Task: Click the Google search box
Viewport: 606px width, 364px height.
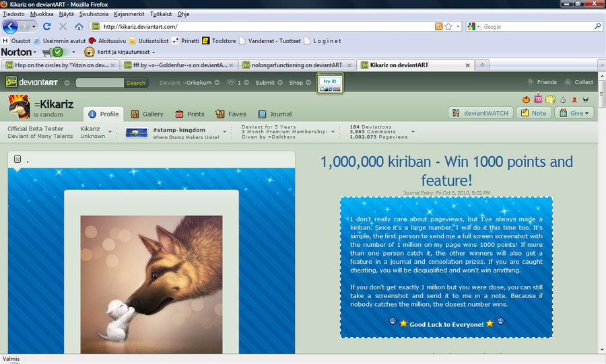Action: [x=537, y=27]
